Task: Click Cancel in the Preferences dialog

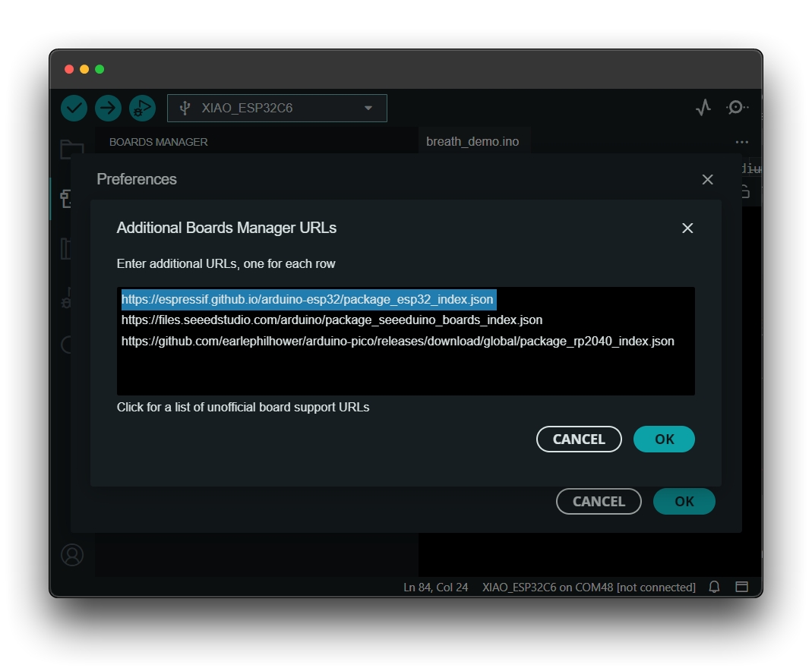Action: (599, 501)
